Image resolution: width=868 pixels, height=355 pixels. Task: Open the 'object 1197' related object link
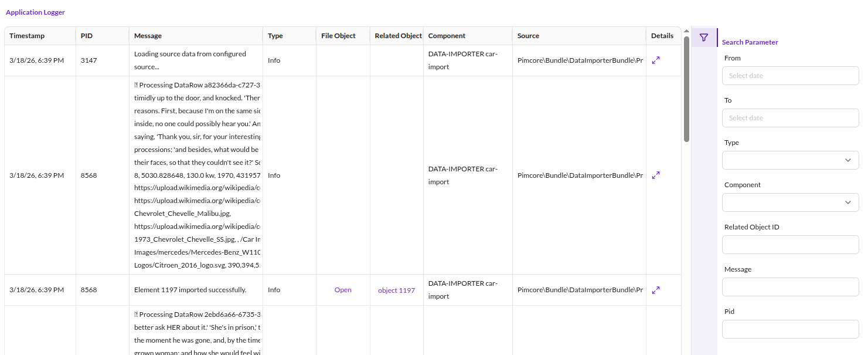(396, 290)
